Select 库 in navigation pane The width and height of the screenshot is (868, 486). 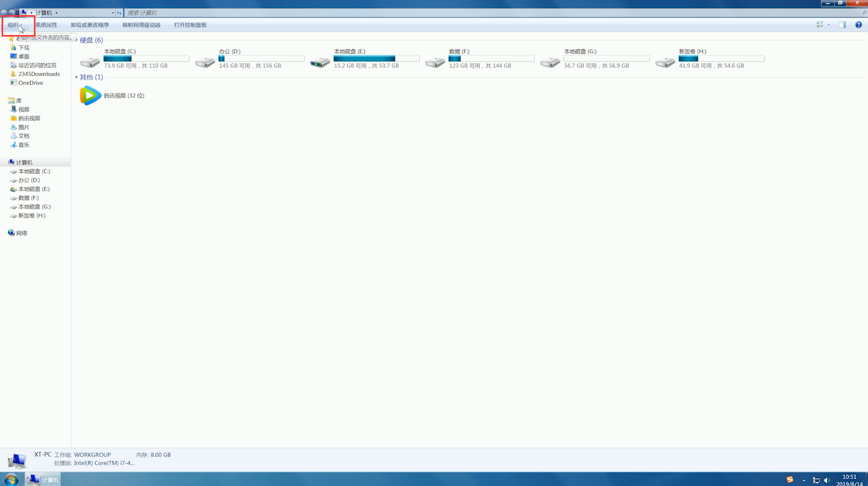(x=19, y=100)
